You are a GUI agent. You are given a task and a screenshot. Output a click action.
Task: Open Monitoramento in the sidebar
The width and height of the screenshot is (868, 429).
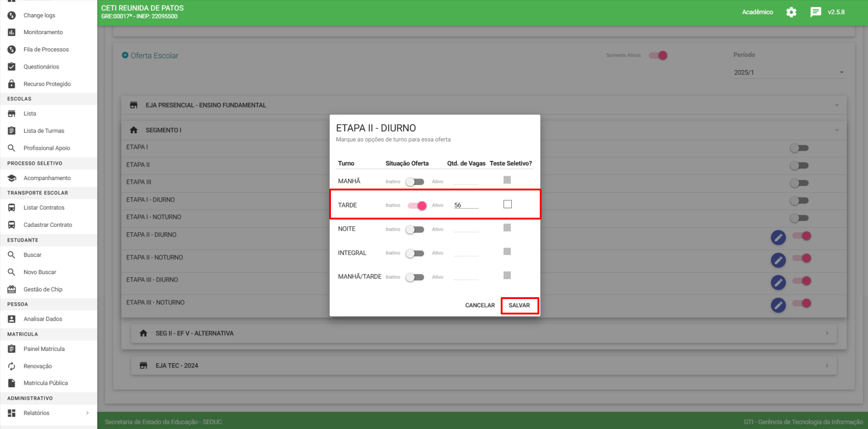point(43,32)
